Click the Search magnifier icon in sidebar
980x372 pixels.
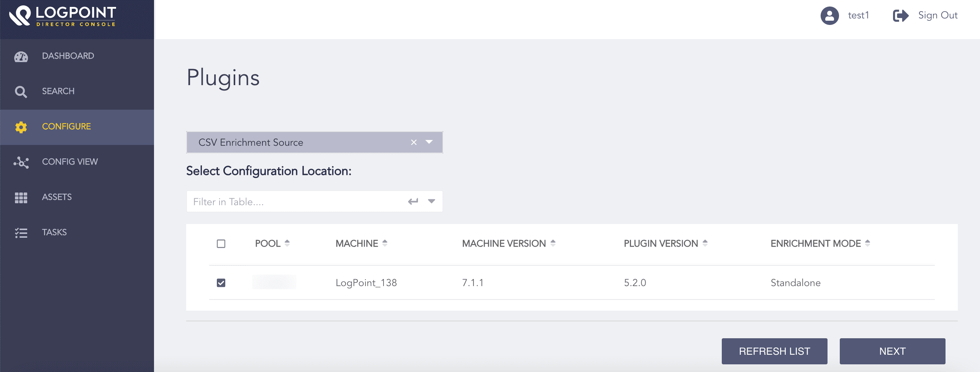coord(21,92)
